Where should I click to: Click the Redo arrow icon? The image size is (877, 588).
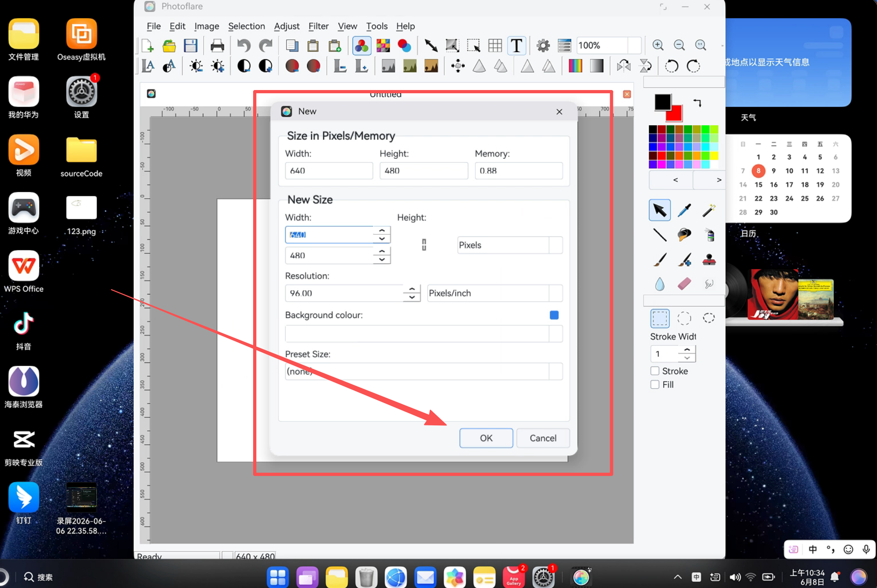point(265,45)
